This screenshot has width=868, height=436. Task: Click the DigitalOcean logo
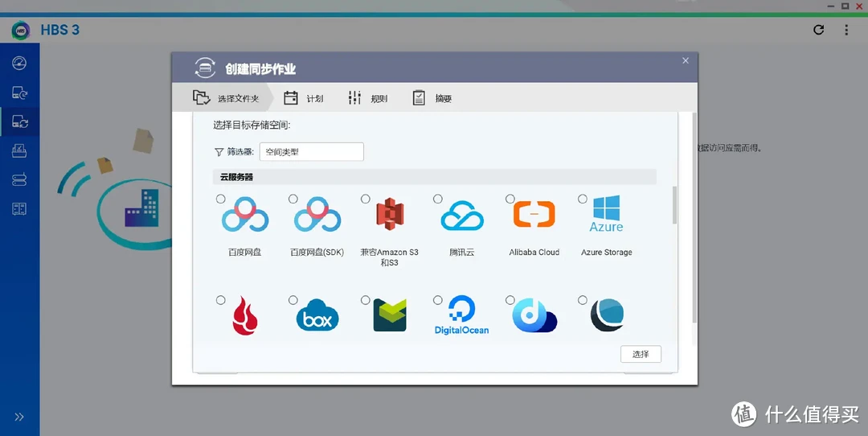[462, 315]
